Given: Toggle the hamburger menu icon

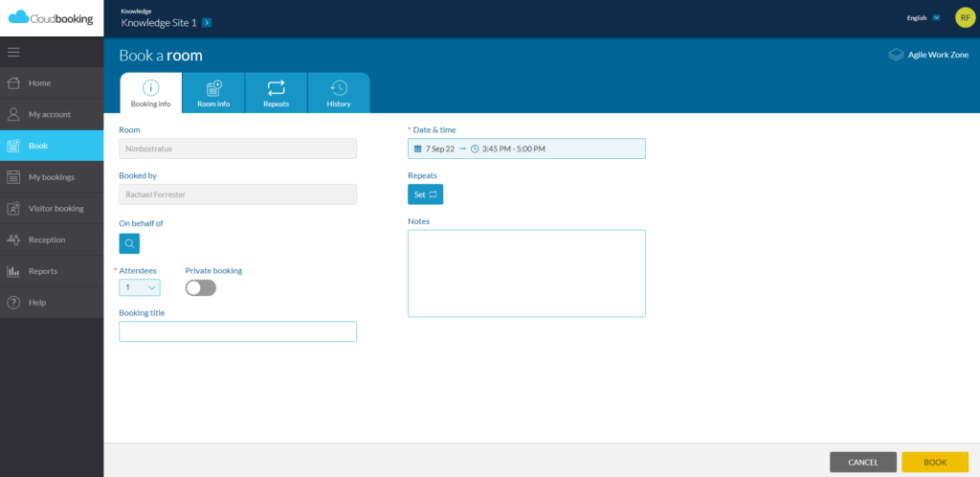Looking at the screenshot, I should [13, 53].
